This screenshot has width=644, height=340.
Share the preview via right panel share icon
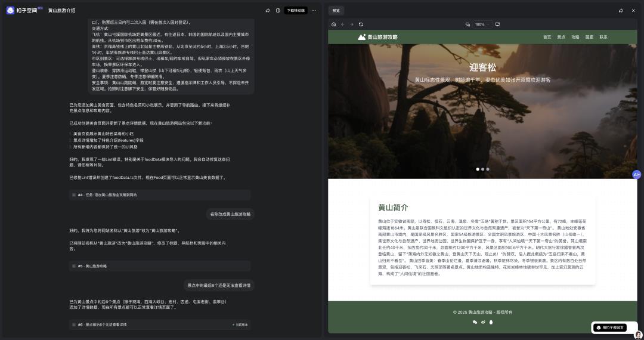click(x=621, y=11)
